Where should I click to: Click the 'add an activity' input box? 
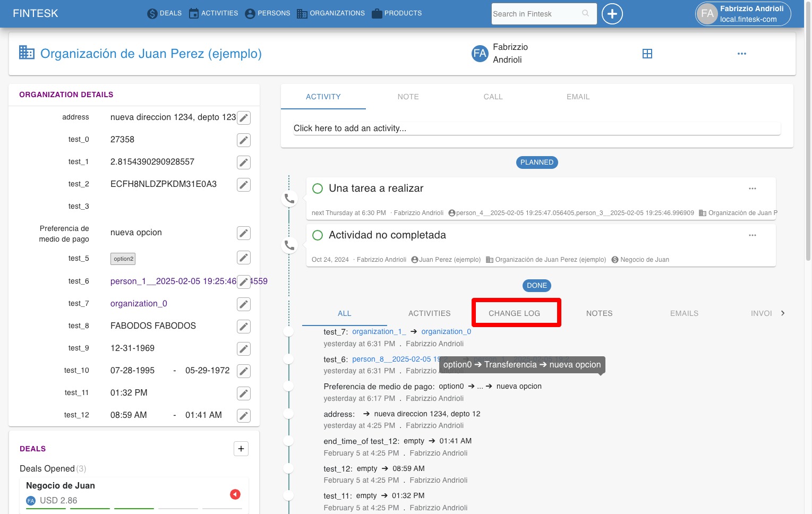coord(536,128)
